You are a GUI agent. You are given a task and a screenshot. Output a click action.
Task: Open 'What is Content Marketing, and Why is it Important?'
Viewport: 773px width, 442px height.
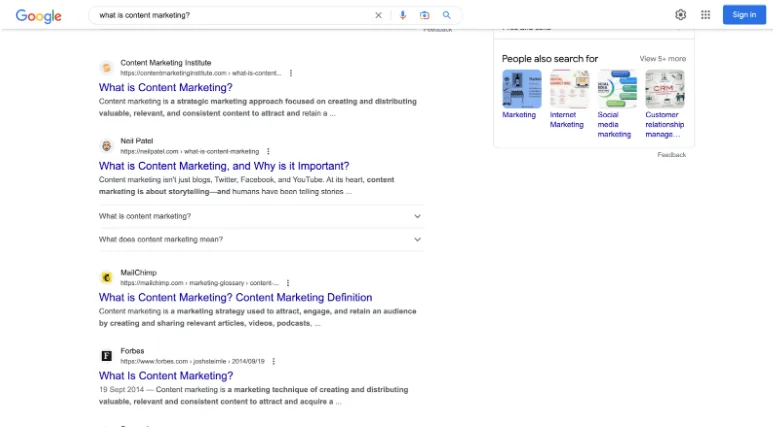[x=224, y=166]
